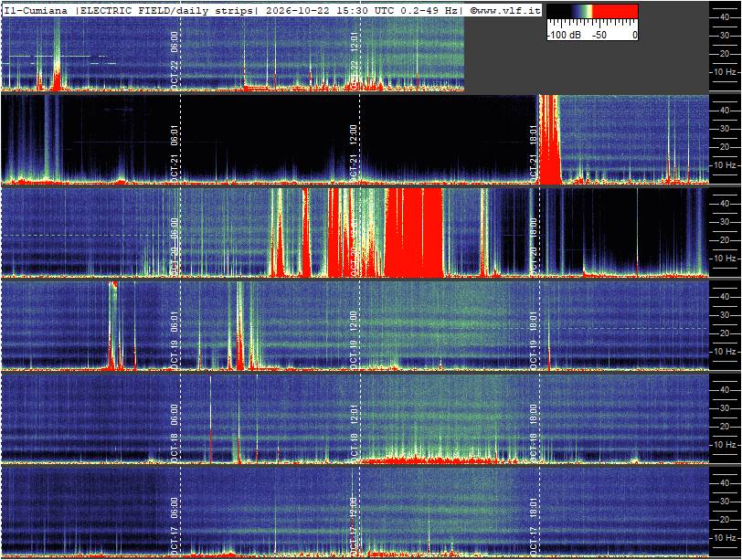Select the OCT-17 18:01 time marker

click(x=534, y=525)
